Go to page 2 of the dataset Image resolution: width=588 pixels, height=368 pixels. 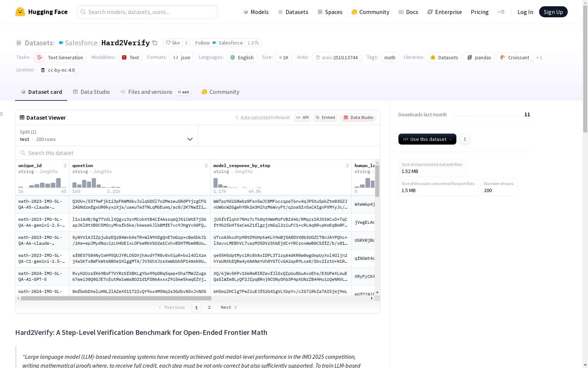(x=209, y=307)
